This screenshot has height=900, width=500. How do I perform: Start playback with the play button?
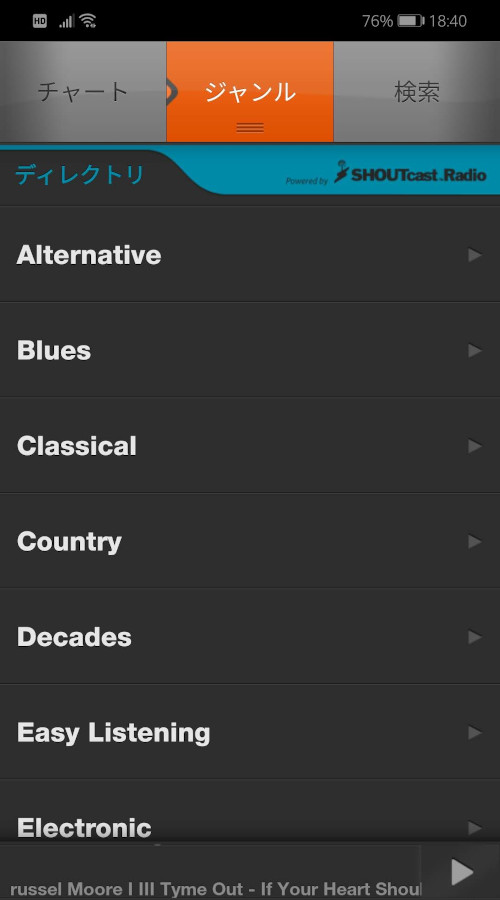[x=462, y=872]
